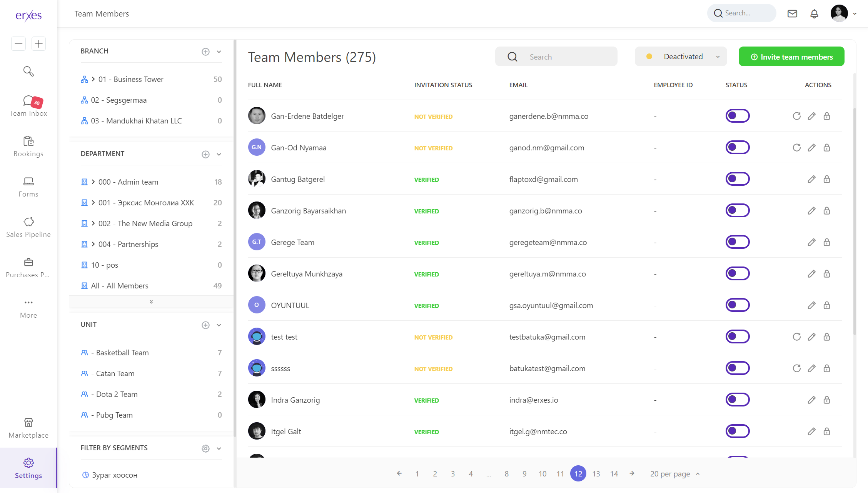
Task: Click lock icon for Gerege Team
Action: point(826,242)
